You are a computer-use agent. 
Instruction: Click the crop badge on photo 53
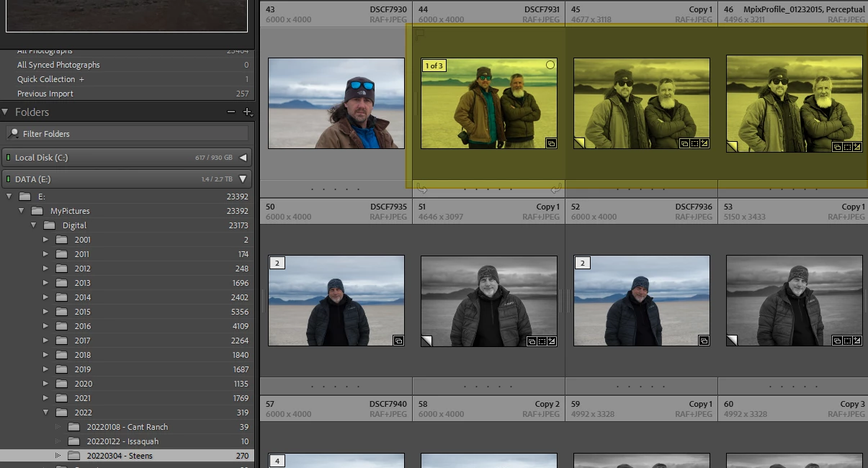coord(847,341)
